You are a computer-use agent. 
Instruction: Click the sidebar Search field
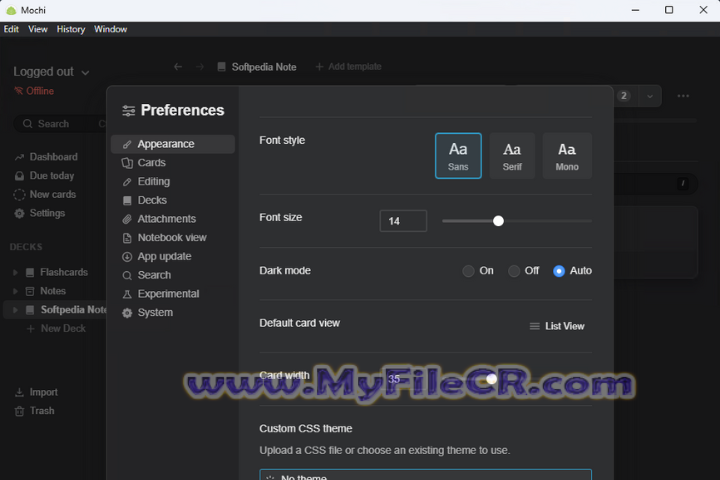(60, 124)
